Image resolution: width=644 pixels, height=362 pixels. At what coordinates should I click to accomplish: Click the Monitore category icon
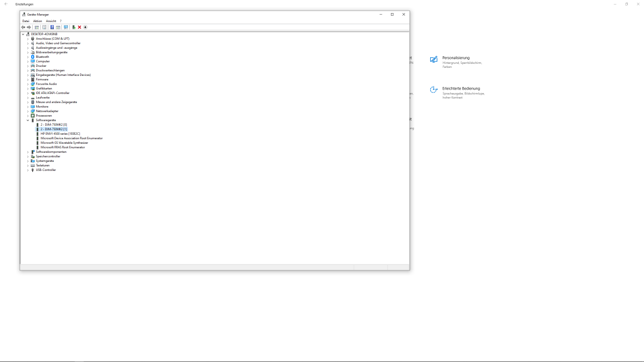coord(33,107)
